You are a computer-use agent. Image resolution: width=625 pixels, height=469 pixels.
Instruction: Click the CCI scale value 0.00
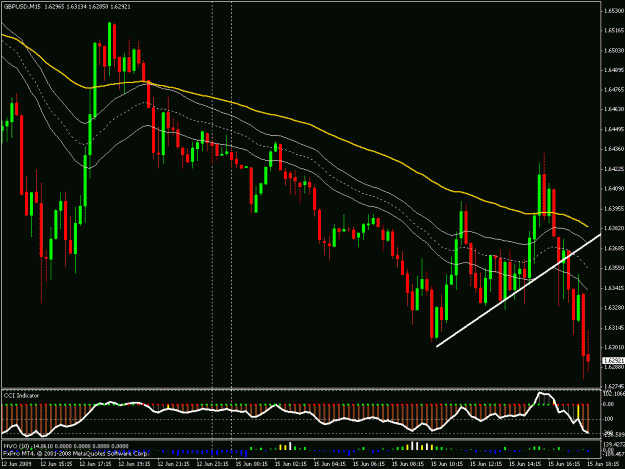coord(609,404)
